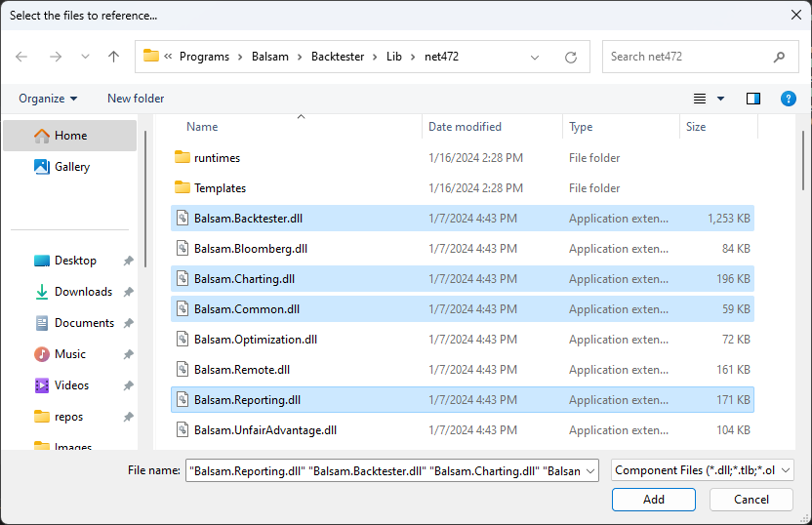Open the Component Files type filter

coord(702,470)
